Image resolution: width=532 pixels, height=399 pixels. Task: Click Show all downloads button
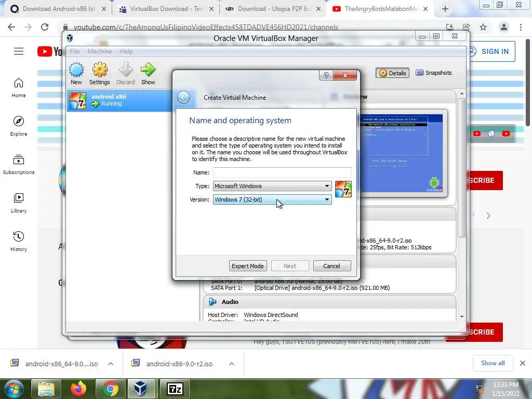tap(493, 363)
